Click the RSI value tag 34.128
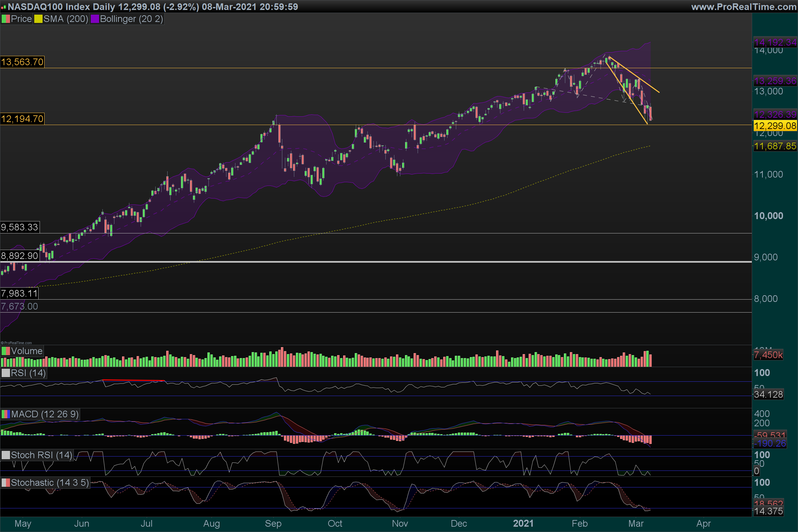 pyautogui.click(x=768, y=394)
